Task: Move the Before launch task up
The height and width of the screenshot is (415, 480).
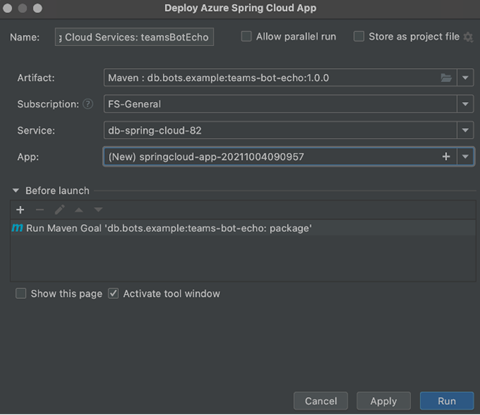Action: click(x=79, y=210)
